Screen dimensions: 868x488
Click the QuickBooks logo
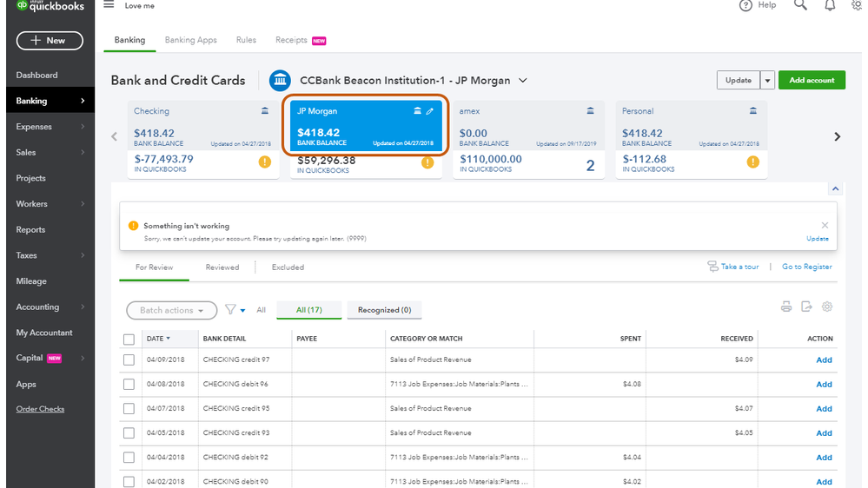click(x=50, y=6)
